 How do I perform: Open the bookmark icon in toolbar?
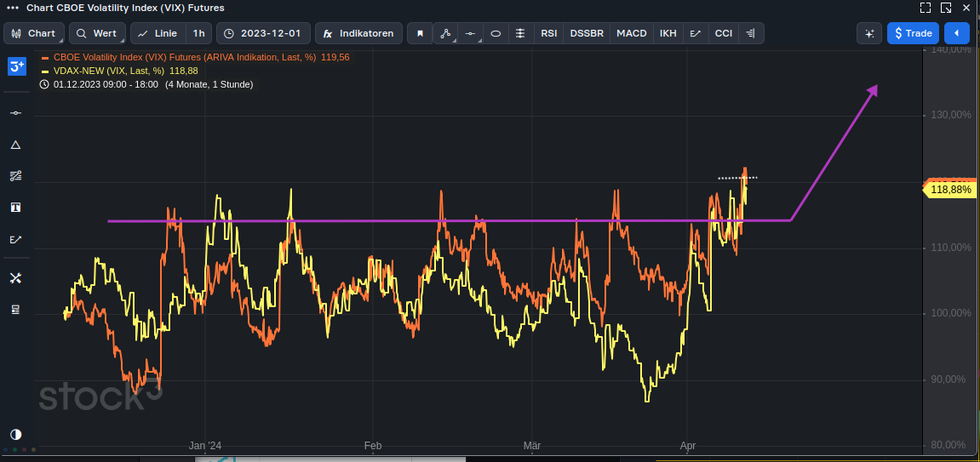pyautogui.click(x=420, y=33)
